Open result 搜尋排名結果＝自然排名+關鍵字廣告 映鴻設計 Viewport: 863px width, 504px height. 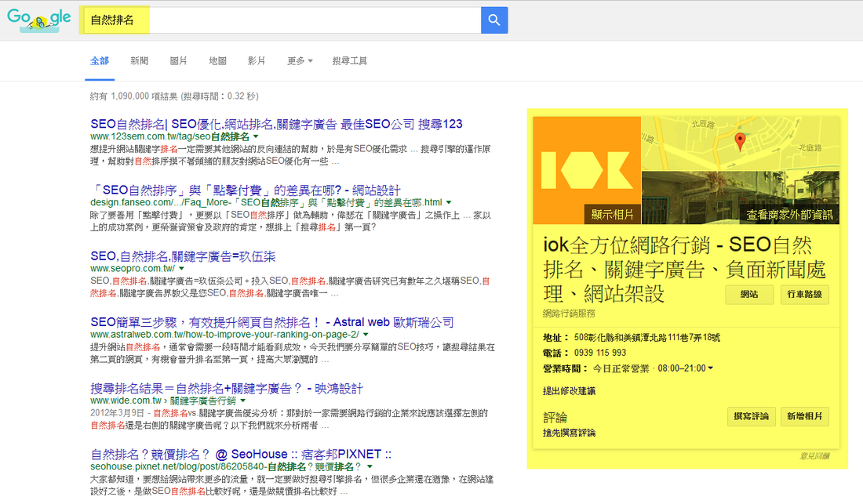point(227,389)
